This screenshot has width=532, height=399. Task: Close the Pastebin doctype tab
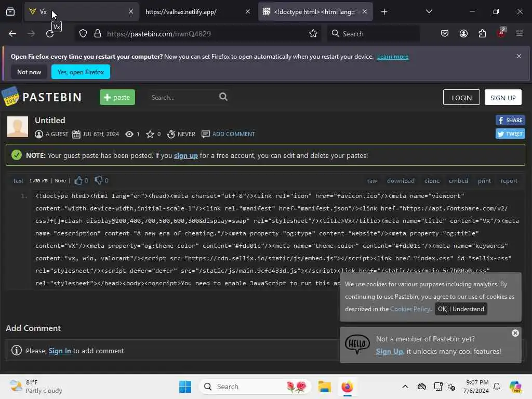coord(365,11)
